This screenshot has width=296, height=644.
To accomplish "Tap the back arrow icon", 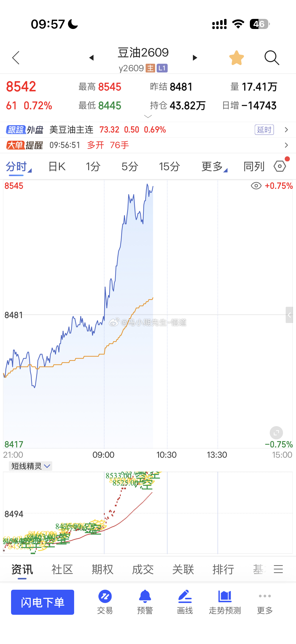I will (16, 58).
